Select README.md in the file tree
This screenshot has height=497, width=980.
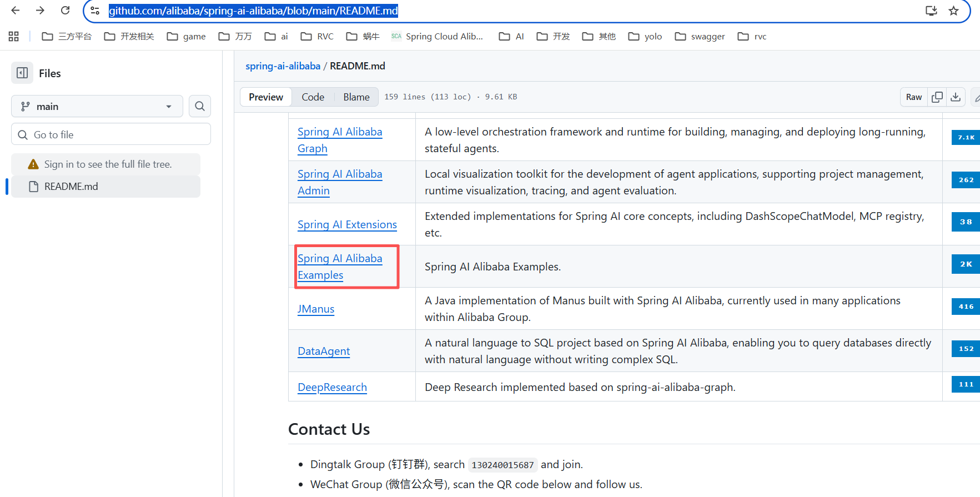[x=105, y=187]
